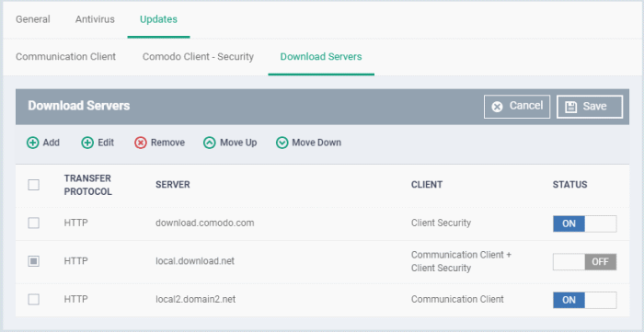Enable status for local.download.net
The height and width of the screenshot is (332, 644).
click(x=584, y=262)
